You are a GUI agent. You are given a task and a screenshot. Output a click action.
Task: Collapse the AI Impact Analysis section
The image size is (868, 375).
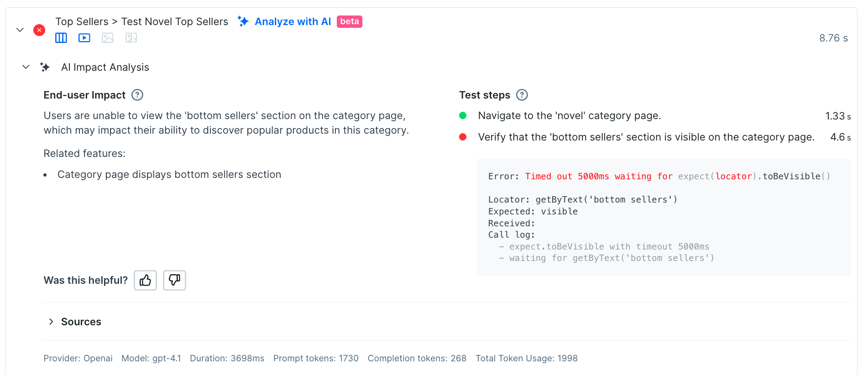tap(26, 67)
